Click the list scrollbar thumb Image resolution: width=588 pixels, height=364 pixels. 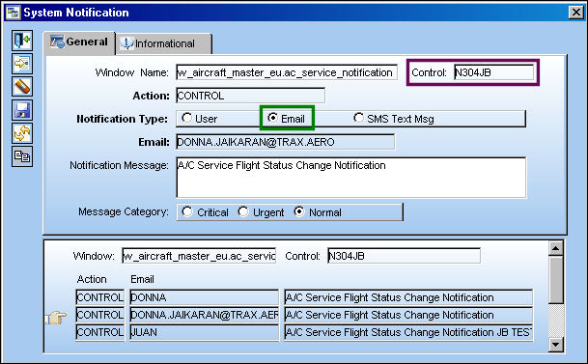tap(556, 280)
